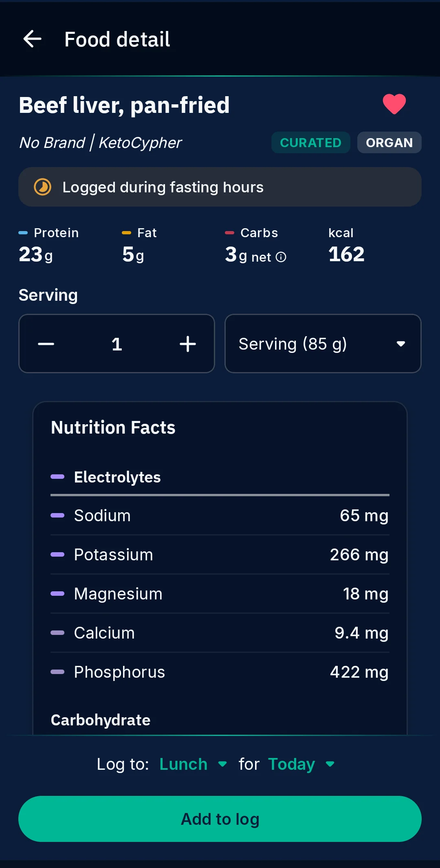Select the Sodium nutrient row
The image size is (440, 868).
[x=220, y=516]
